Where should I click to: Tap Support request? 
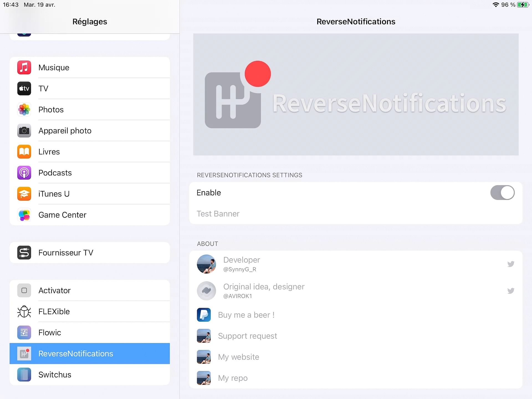[x=356, y=336]
